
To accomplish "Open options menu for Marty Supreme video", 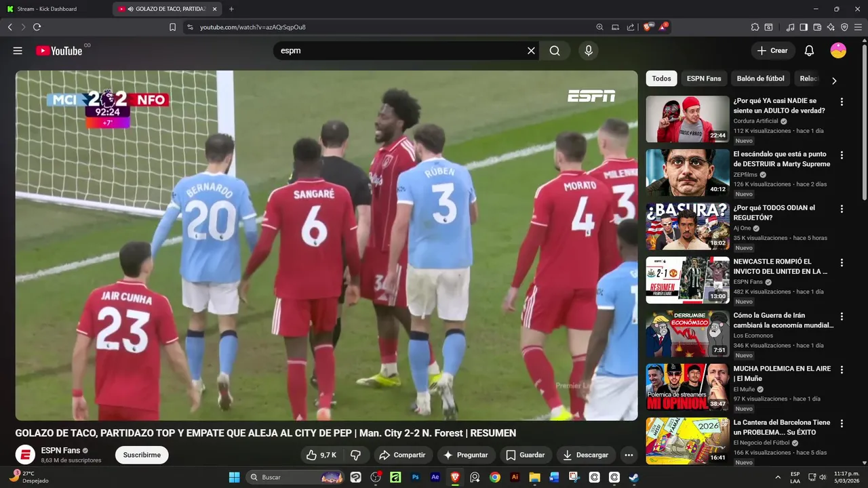I will click(x=842, y=155).
